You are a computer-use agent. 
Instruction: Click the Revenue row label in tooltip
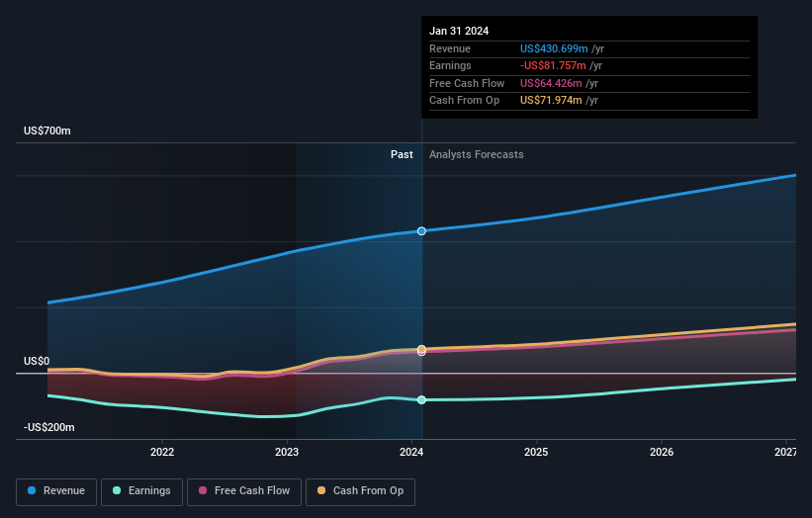450,48
